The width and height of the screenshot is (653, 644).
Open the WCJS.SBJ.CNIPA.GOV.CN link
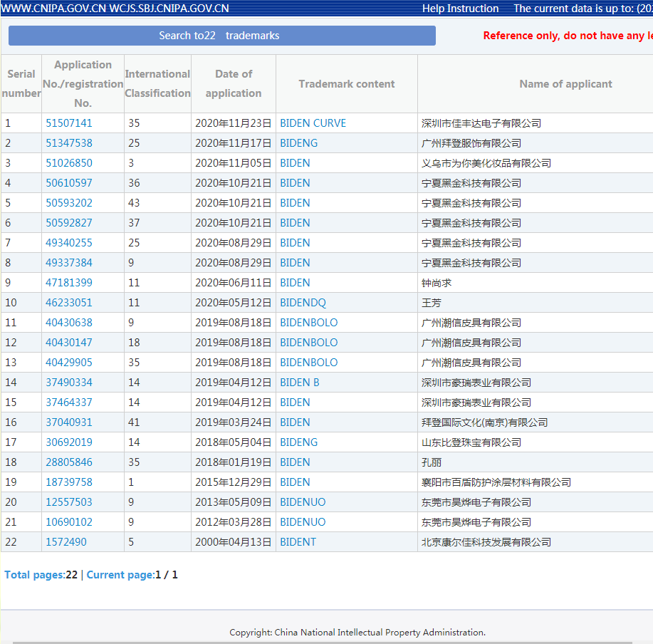point(169,9)
